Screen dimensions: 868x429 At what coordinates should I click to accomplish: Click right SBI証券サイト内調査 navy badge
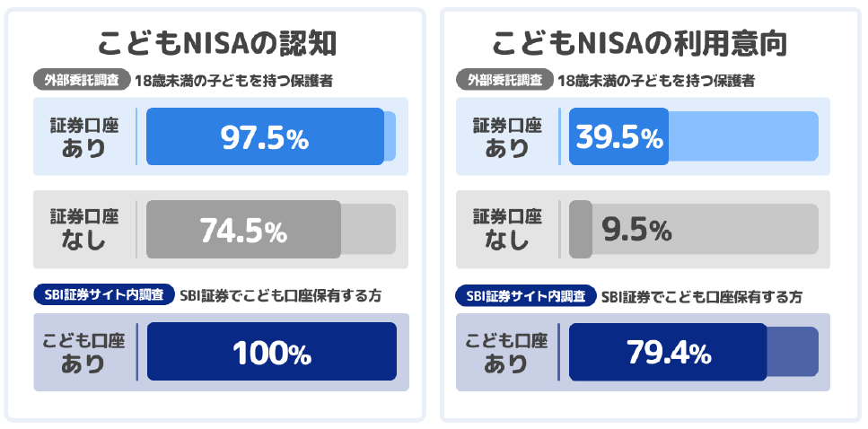tap(526, 295)
